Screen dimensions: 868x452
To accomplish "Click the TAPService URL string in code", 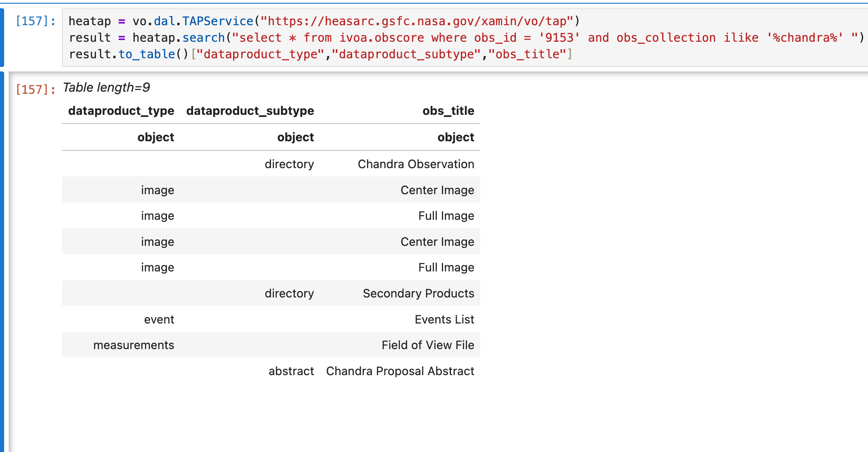I will (x=417, y=21).
